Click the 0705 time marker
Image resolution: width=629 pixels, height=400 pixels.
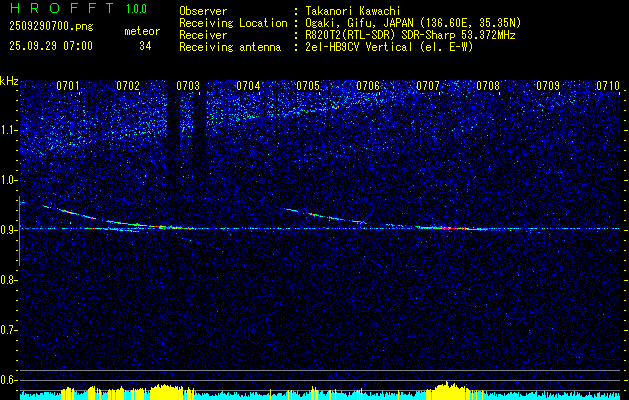[308, 86]
